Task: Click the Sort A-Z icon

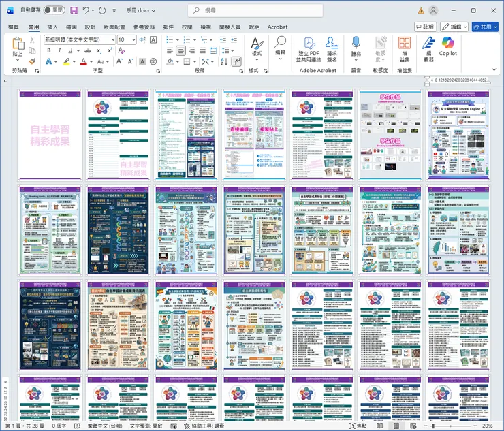Action: [224, 61]
